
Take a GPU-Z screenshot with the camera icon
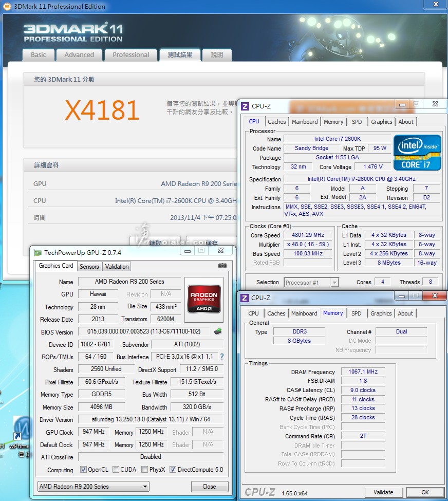point(222,266)
